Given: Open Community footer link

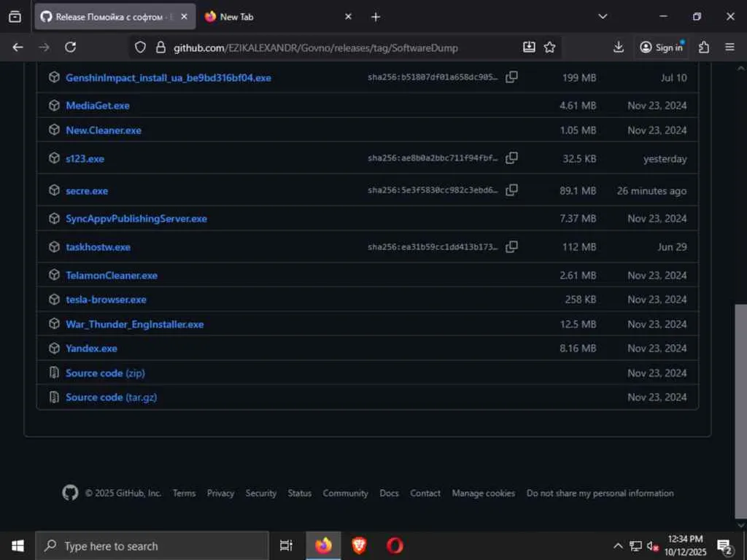Looking at the screenshot, I should tap(345, 493).
